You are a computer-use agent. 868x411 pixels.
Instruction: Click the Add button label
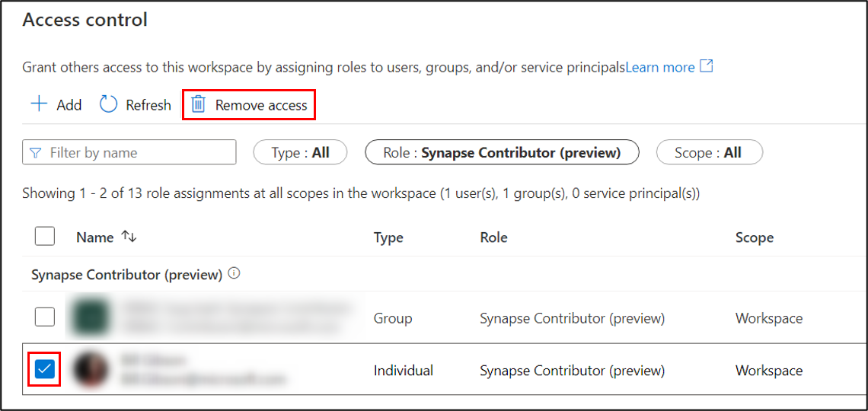(x=69, y=105)
